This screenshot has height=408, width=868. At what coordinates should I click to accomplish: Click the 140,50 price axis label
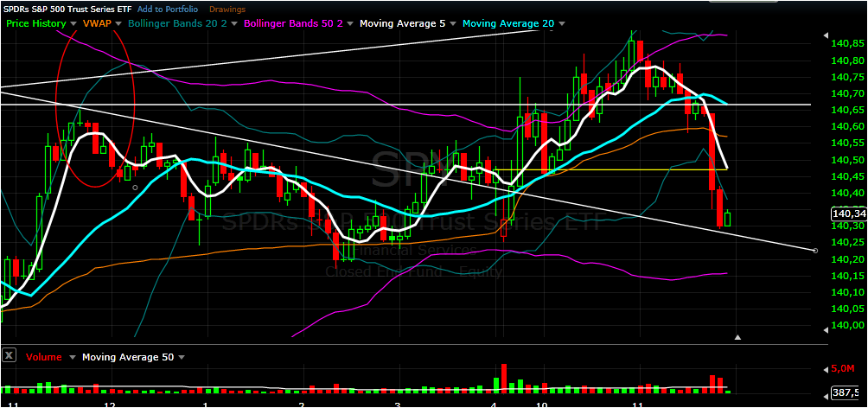849,159
